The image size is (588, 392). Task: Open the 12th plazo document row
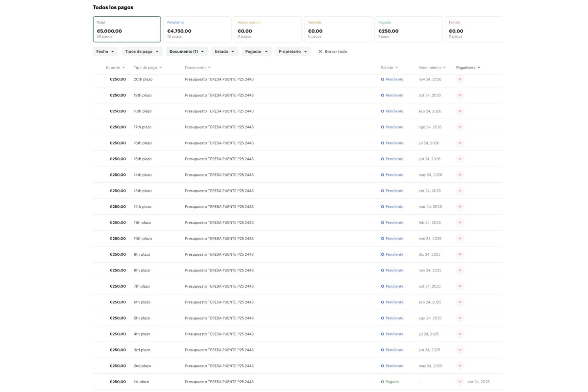pos(219,207)
